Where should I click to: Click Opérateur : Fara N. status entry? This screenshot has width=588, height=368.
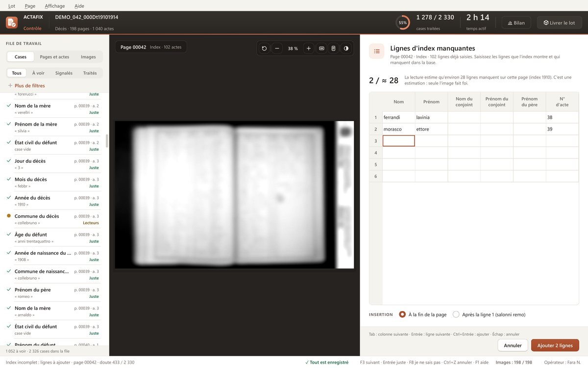click(x=563, y=362)
